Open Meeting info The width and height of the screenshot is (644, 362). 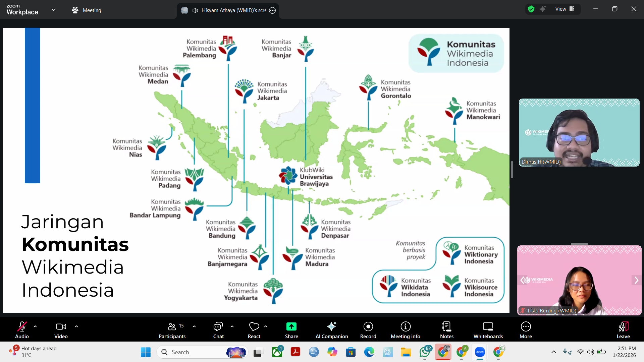[405, 329]
